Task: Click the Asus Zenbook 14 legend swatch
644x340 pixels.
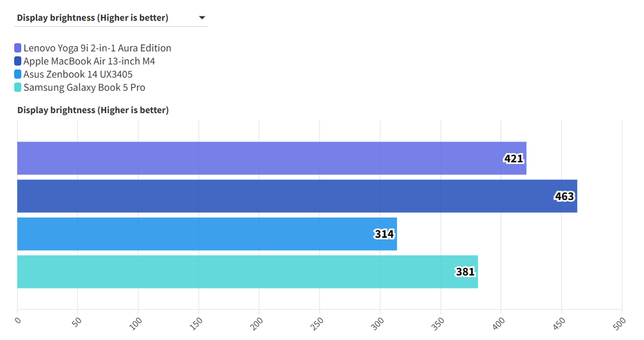Action: click(x=18, y=74)
